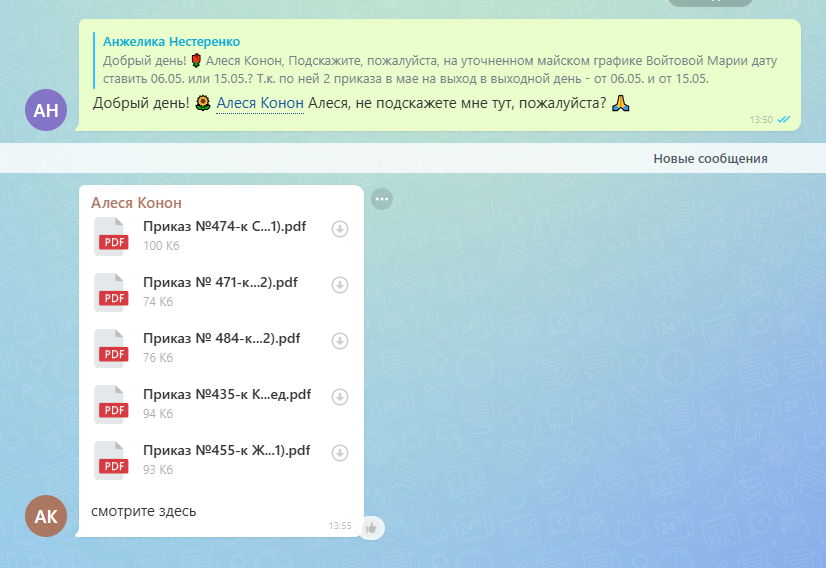
Task: Open message options three-dots button
Action: [x=382, y=199]
